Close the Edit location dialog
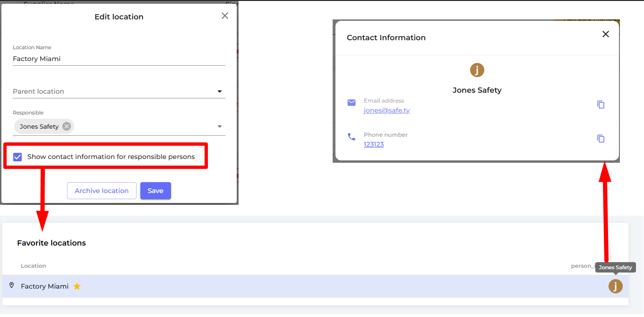Image resolution: width=644 pixels, height=317 pixels. (225, 16)
